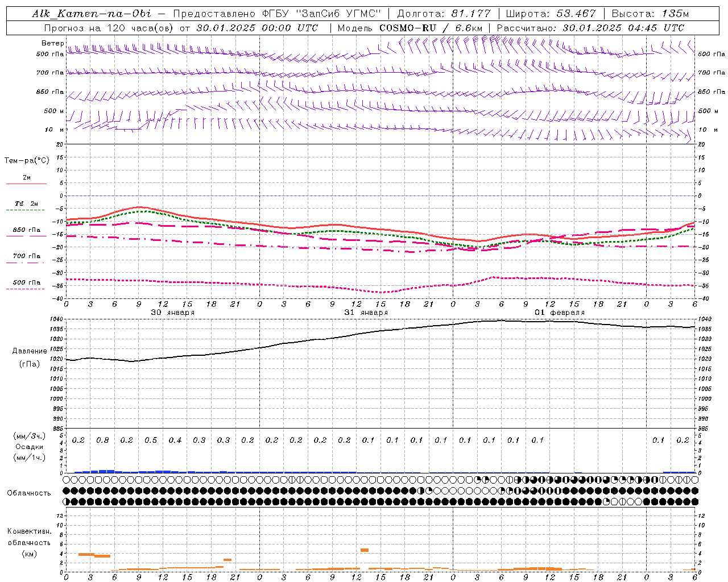Image resolution: width=728 pixels, height=582 pixels.
Task: Click the station name Alk_Kamen-na-Obi
Action: (92, 14)
